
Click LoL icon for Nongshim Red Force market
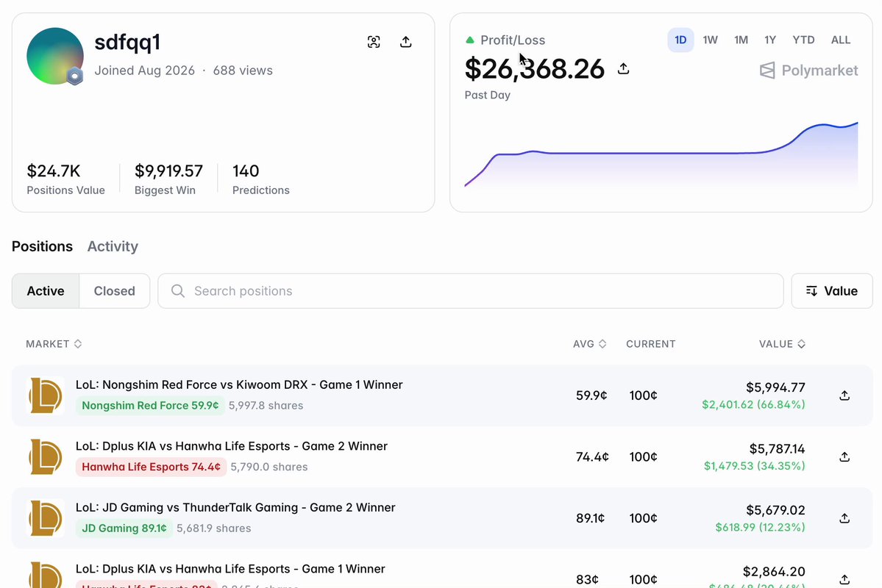[x=46, y=395]
